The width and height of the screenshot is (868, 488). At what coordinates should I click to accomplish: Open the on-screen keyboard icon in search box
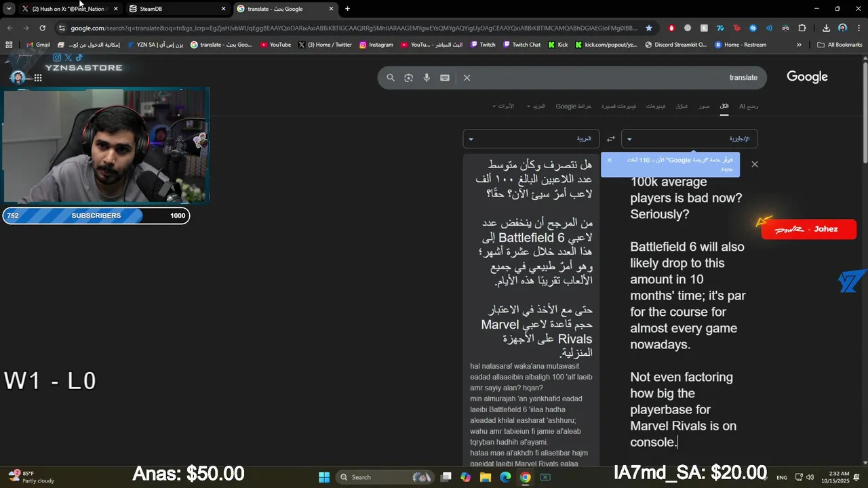coord(445,77)
